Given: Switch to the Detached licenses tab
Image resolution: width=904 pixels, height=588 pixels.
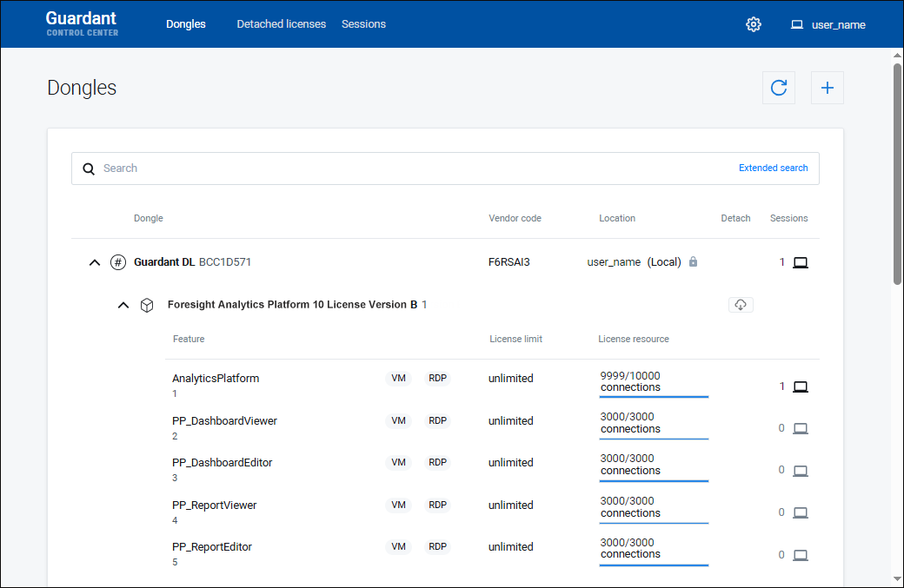Looking at the screenshot, I should point(281,24).
